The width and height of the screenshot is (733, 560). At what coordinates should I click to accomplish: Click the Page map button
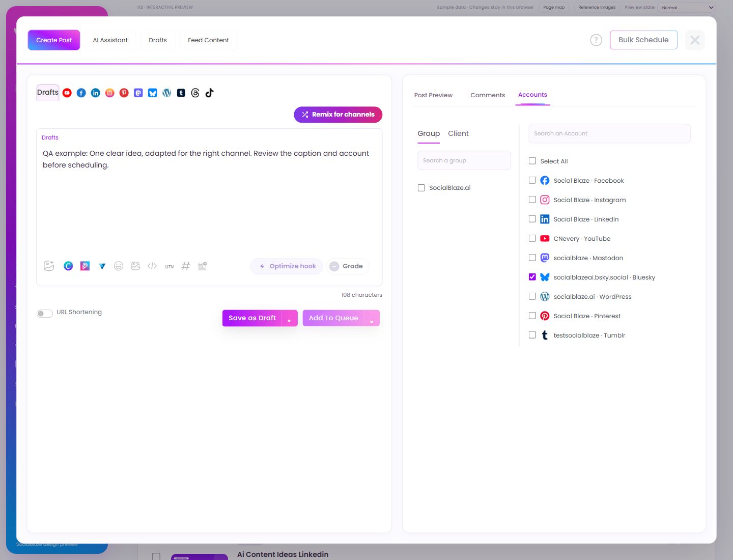click(554, 7)
